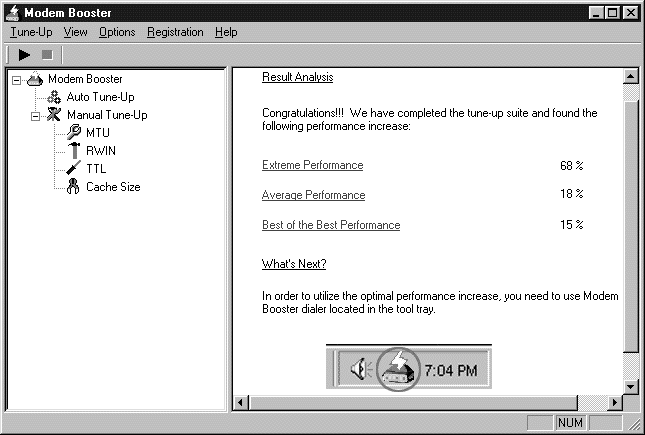Collapse the Manual Tune-Up tree branch

[x=35, y=116]
